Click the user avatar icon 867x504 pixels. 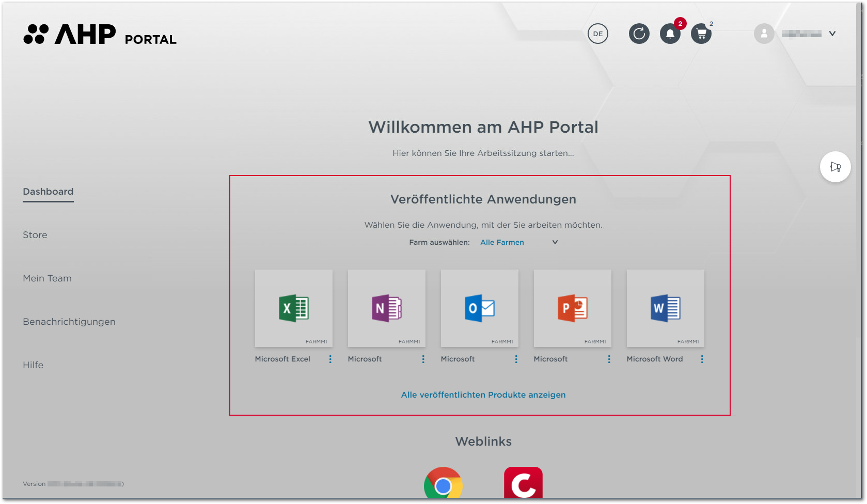[764, 34]
